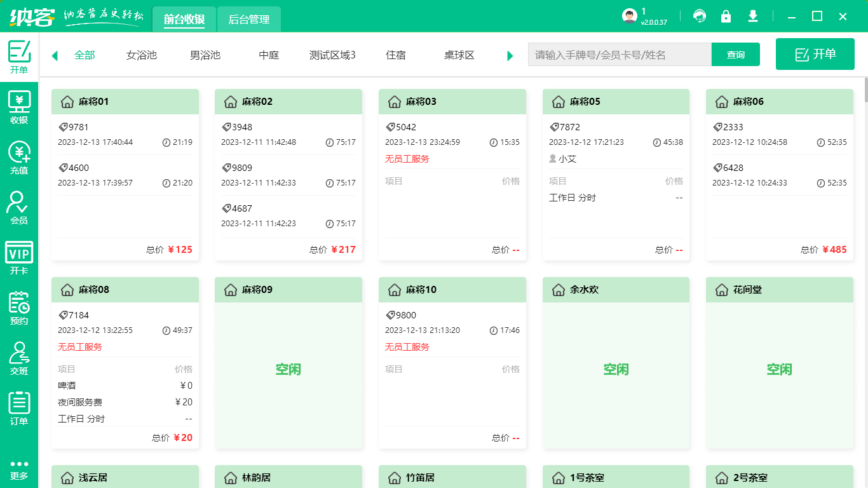
Task: Click the globe icon in the title bar
Action: (x=700, y=16)
